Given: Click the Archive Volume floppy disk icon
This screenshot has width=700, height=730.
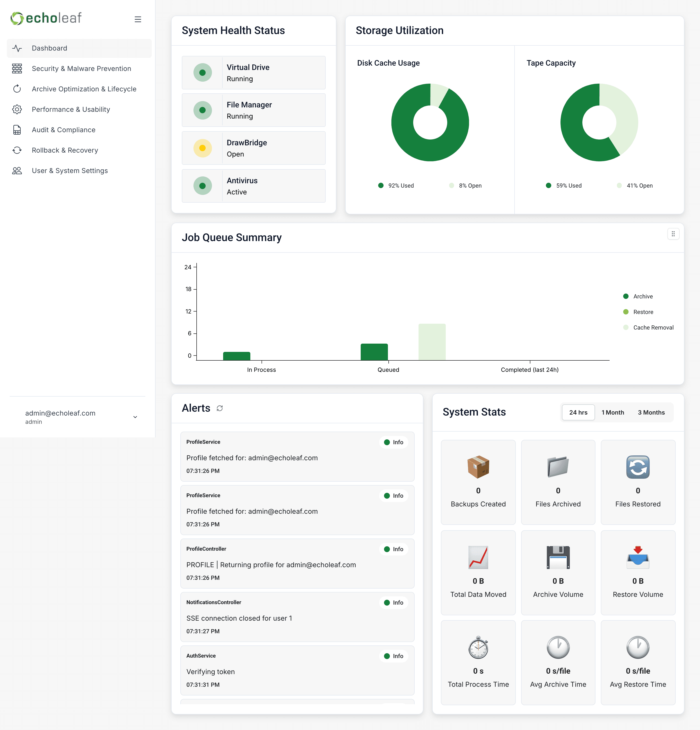Looking at the screenshot, I should click(558, 557).
